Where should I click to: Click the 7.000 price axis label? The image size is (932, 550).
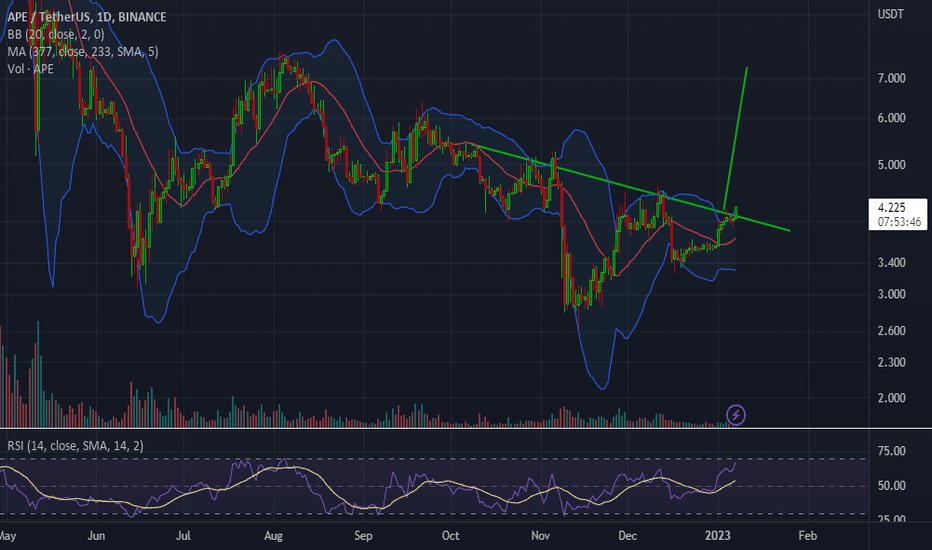click(892, 78)
